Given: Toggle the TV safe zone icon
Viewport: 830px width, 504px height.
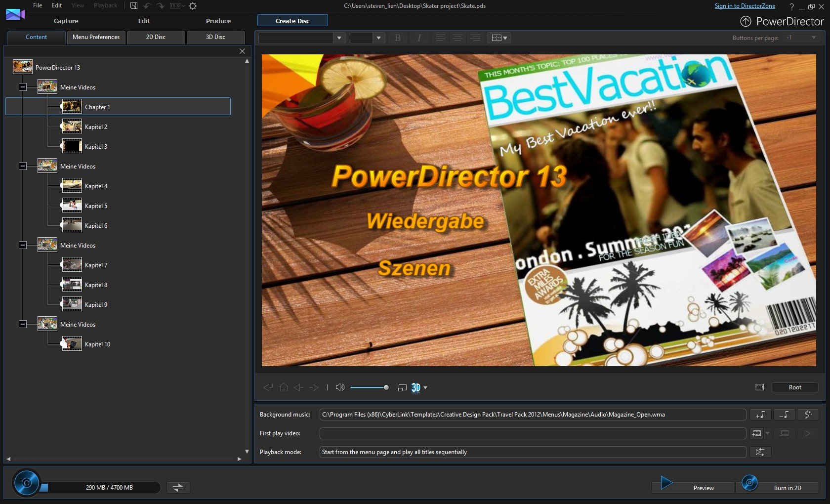Looking at the screenshot, I should pyautogui.click(x=759, y=387).
